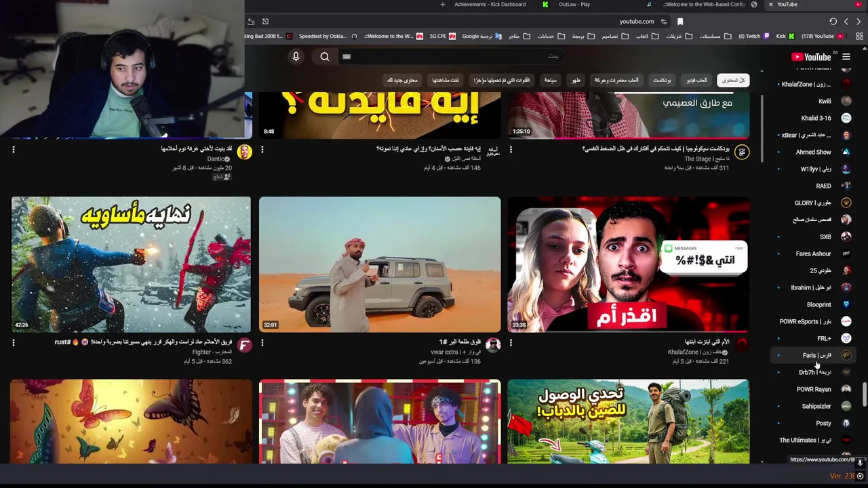The height and width of the screenshot is (488, 868).
Task: Click the FRL+ channel avatar icon
Action: [x=846, y=338]
